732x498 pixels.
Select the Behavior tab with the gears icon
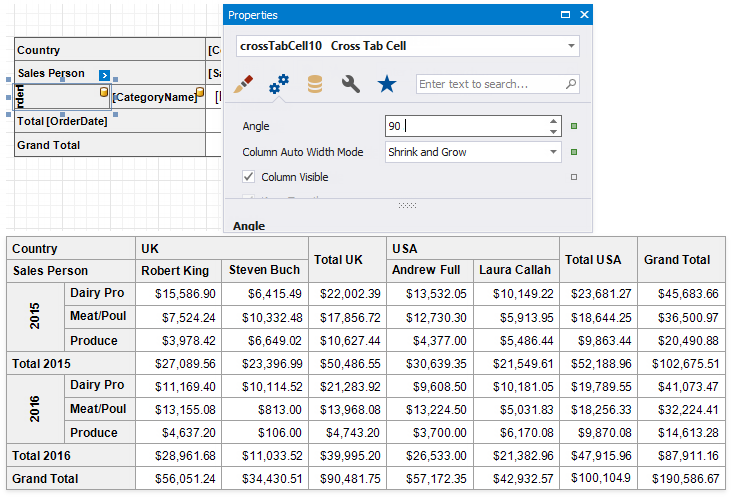point(279,85)
